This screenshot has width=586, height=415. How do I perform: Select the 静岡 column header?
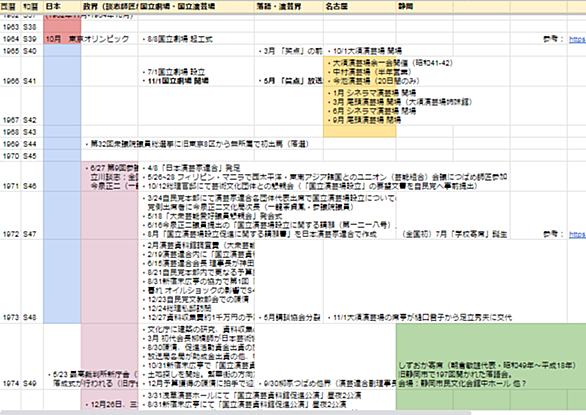tap(425, 6)
